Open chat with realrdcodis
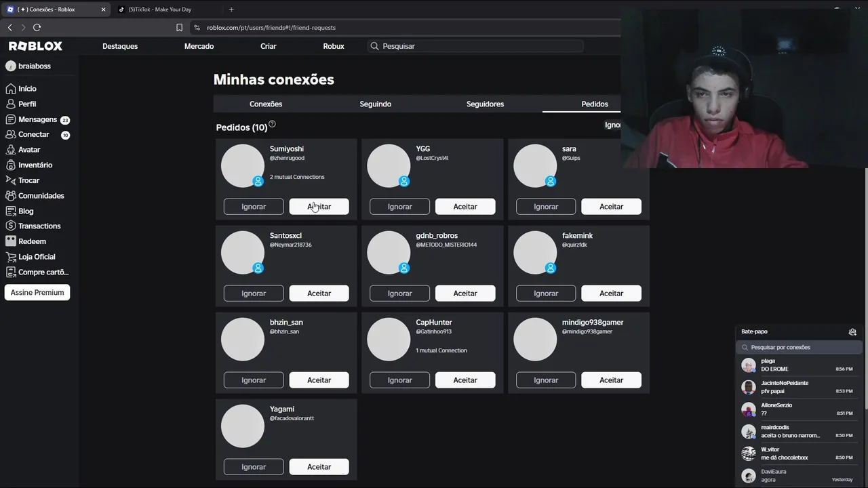Viewport: 868px width, 488px height. tap(798, 432)
